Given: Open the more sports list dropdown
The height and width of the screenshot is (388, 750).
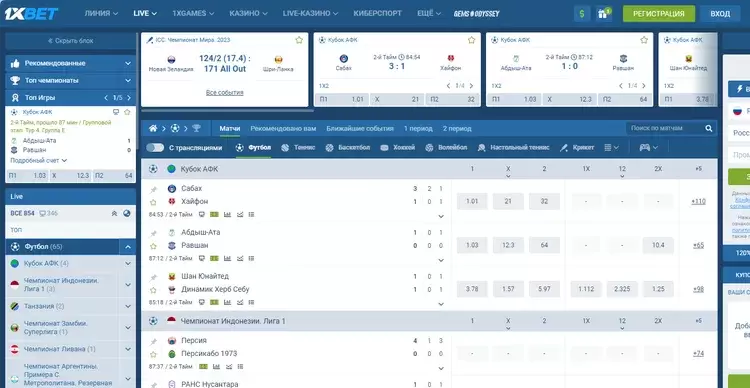Looking at the screenshot, I should click(x=612, y=148).
